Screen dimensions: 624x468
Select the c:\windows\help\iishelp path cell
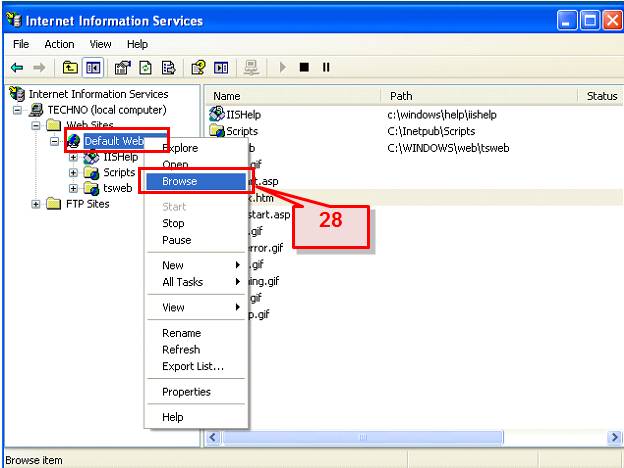442,115
